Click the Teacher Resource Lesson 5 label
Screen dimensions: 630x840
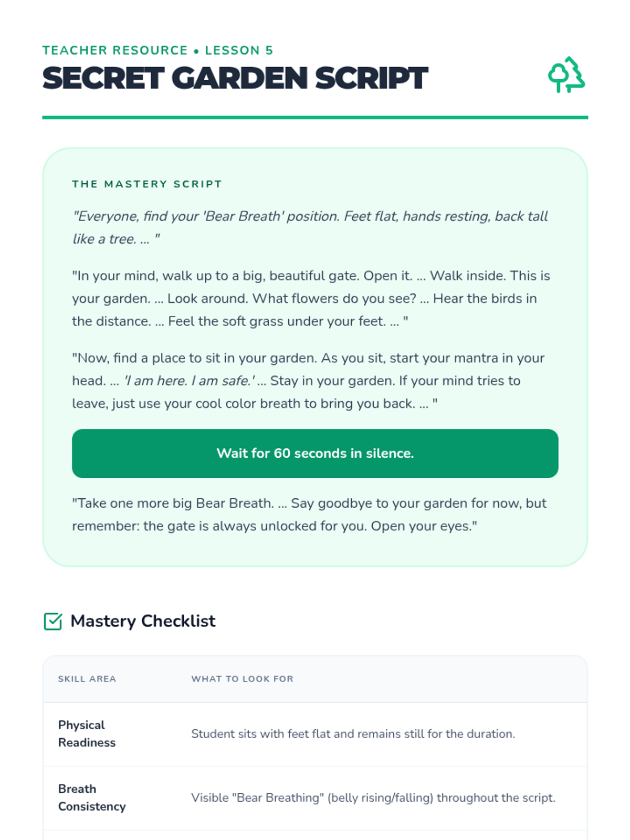coord(157,50)
